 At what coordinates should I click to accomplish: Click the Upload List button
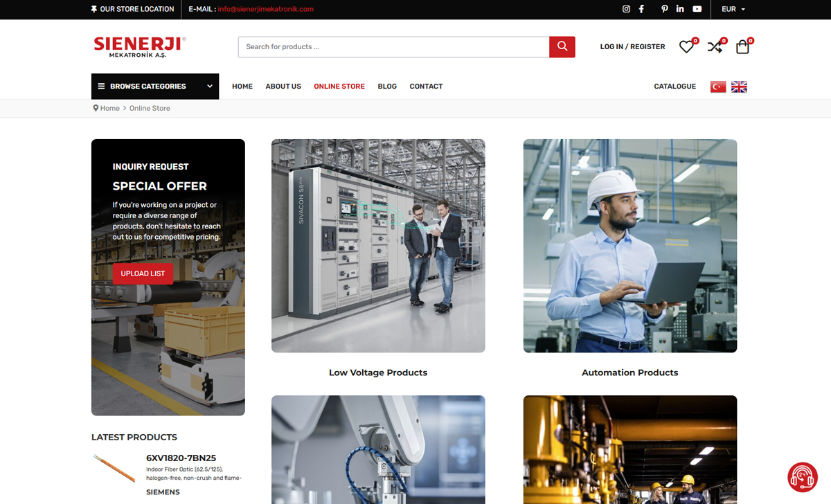[143, 273]
